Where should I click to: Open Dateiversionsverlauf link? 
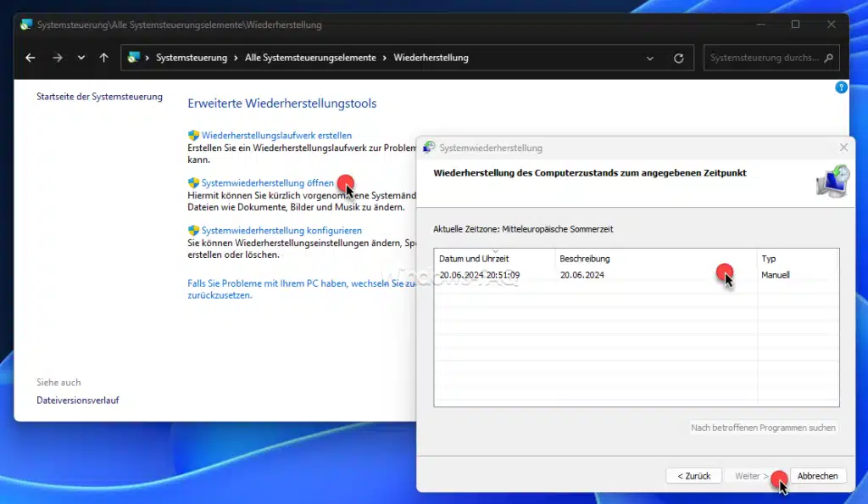77,400
